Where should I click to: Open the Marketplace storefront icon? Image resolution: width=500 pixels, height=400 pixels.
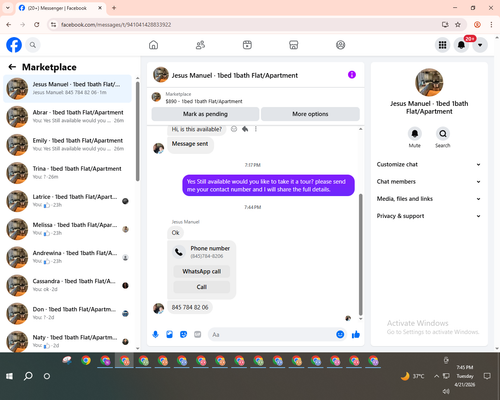coord(294,45)
